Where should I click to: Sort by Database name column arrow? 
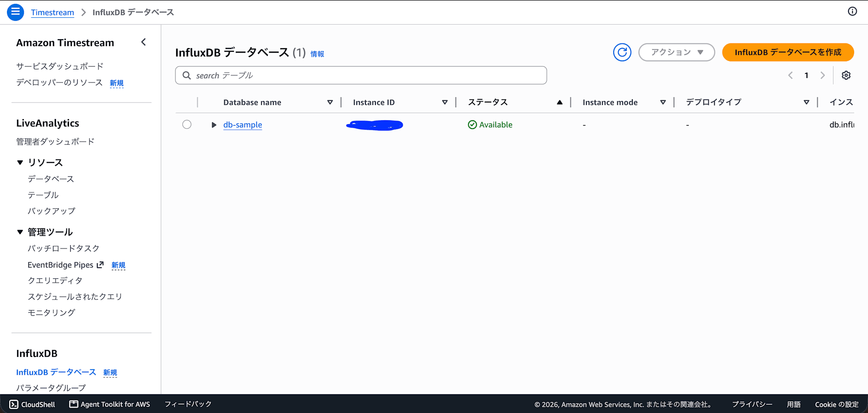[x=330, y=102]
